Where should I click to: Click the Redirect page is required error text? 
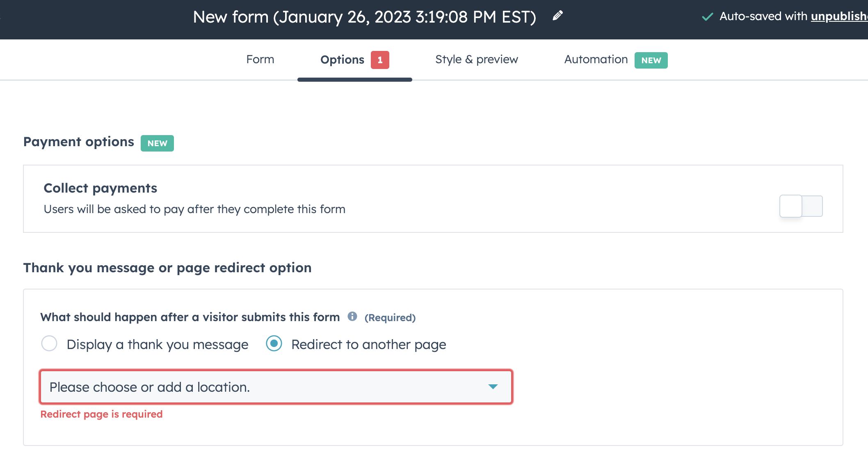pyautogui.click(x=101, y=414)
